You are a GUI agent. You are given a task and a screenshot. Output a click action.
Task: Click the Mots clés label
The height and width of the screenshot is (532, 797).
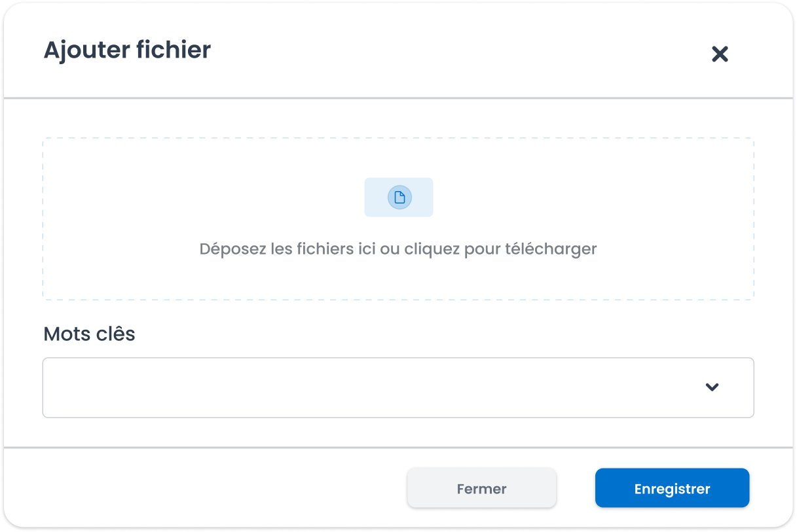pos(89,334)
